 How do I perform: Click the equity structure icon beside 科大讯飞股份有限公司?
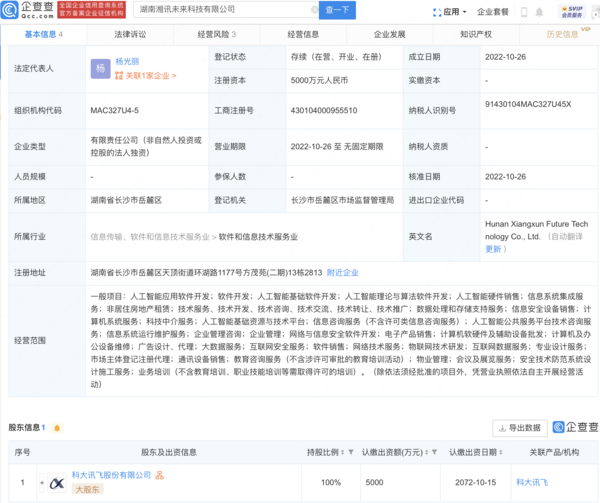coord(160,475)
